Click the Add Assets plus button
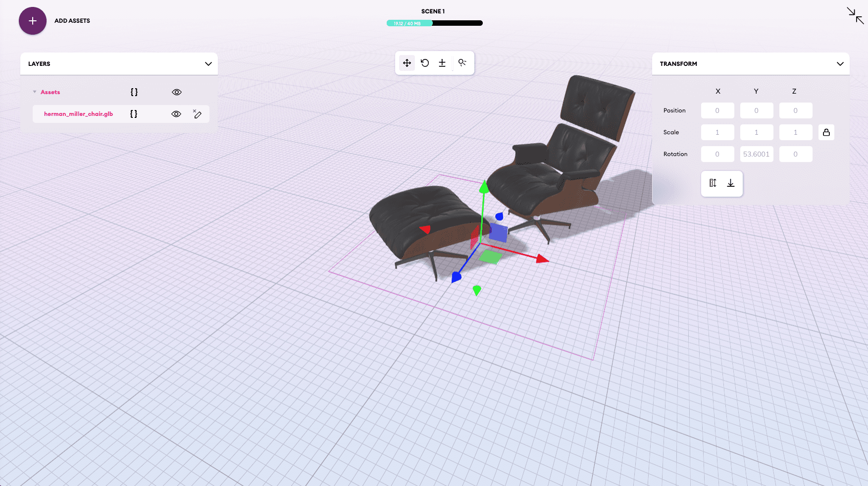The image size is (868, 486). [33, 21]
